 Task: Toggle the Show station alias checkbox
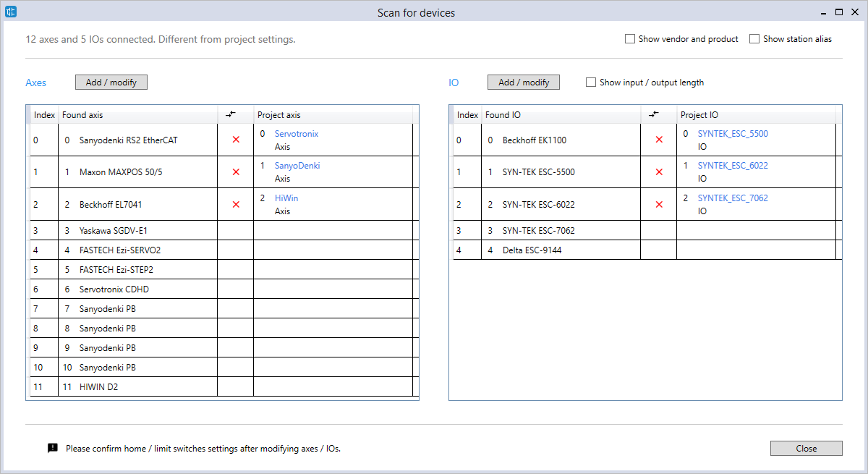[754, 39]
